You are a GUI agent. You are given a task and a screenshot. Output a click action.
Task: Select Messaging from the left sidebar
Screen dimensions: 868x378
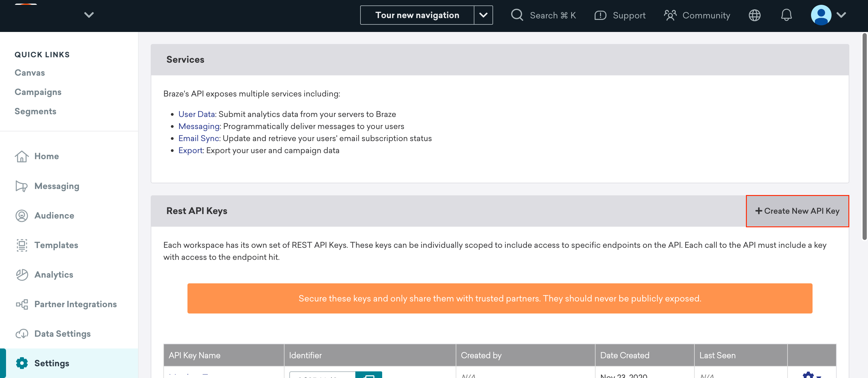57,186
